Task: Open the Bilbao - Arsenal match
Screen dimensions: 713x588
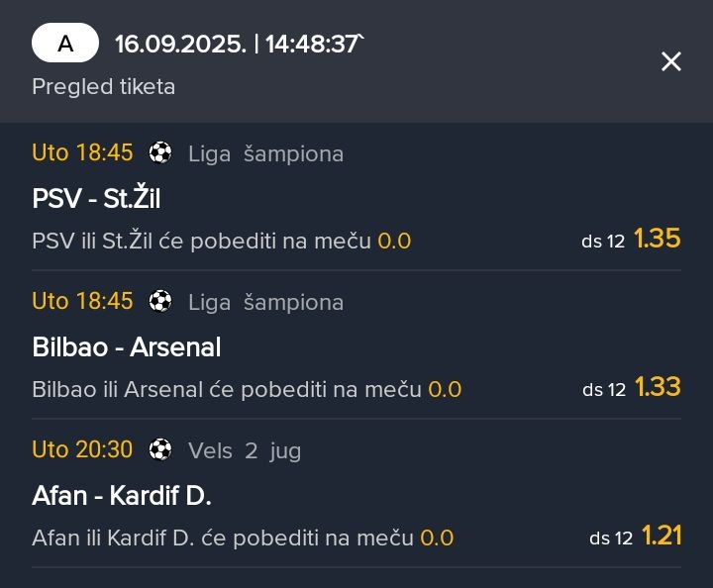Action: point(127,347)
